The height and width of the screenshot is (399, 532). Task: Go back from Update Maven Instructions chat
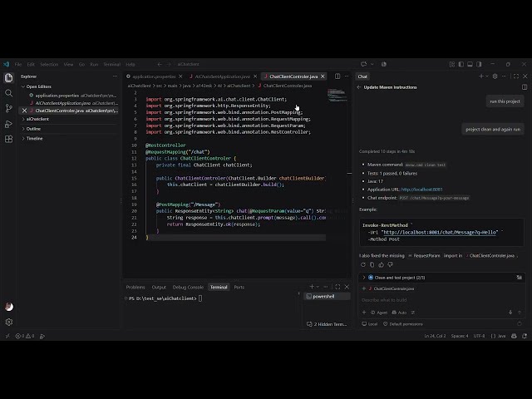(359, 87)
